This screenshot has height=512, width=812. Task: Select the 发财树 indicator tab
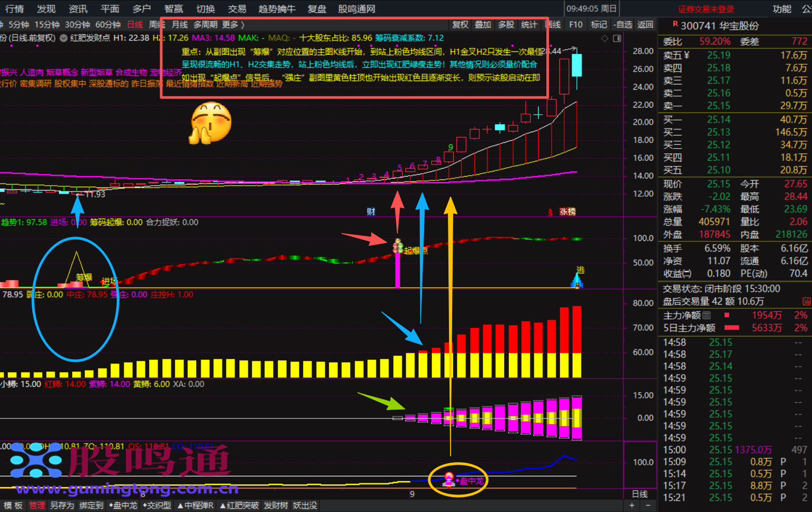click(x=276, y=506)
